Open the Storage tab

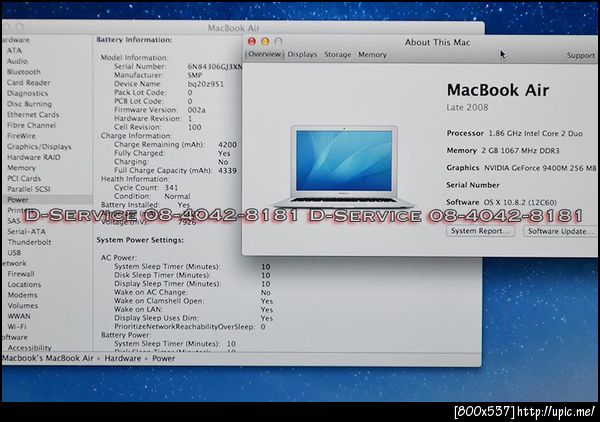pos(338,54)
